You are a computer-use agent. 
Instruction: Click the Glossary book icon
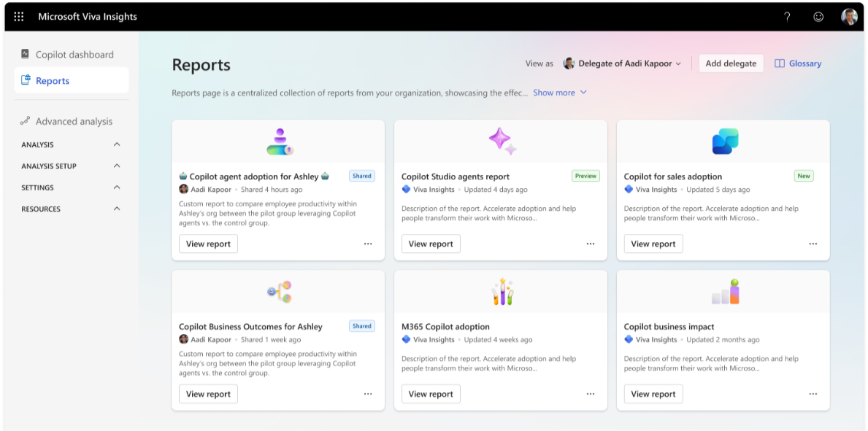[780, 63]
